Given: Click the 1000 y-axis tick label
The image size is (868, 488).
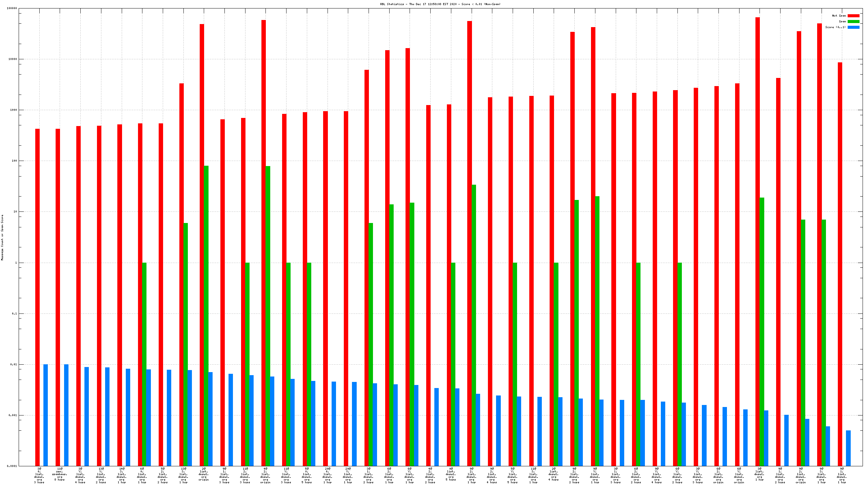Looking at the screenshot, I should click(13, 110).
